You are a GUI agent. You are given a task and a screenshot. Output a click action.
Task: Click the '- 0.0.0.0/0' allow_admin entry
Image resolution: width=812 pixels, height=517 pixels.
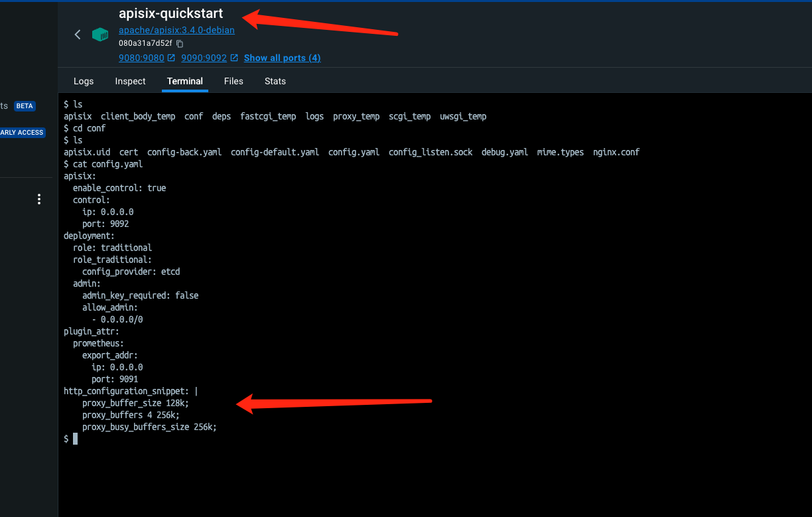[x=117, y=319]
